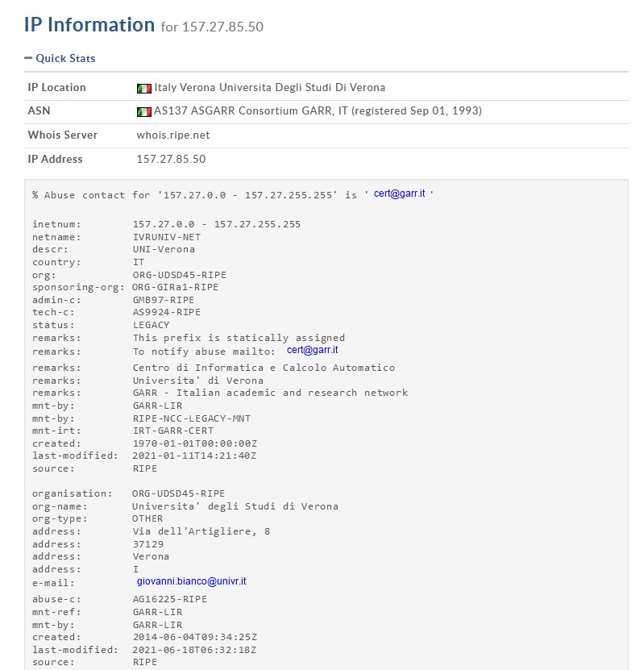Click mnt-ref value GARR-LIR
644x670 pixels.
click(x=158, y=612)
